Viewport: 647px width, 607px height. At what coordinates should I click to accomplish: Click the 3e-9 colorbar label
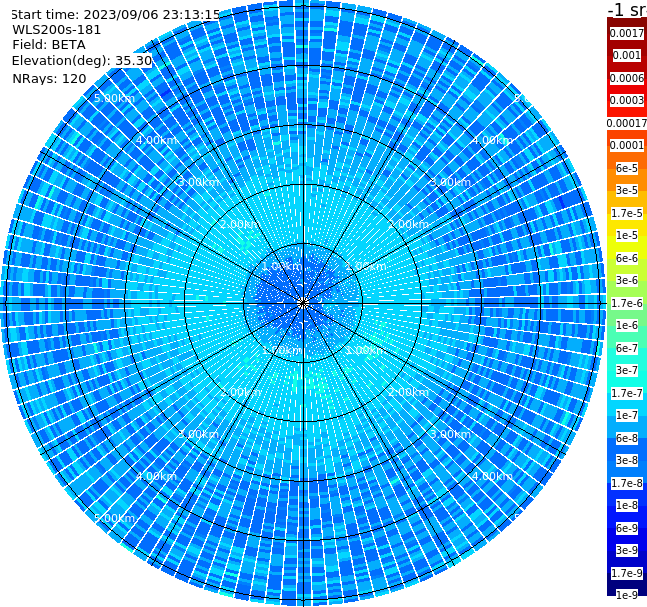point(627,550)
